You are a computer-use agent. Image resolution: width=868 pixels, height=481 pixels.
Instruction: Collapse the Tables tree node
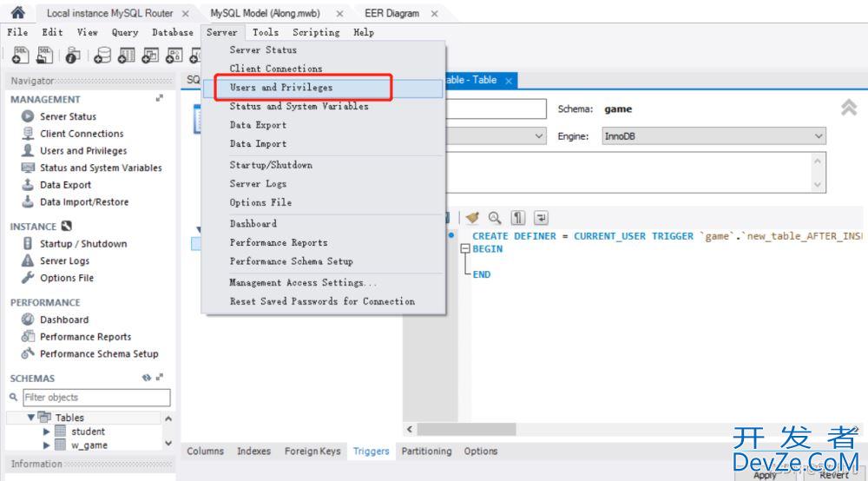31,418
